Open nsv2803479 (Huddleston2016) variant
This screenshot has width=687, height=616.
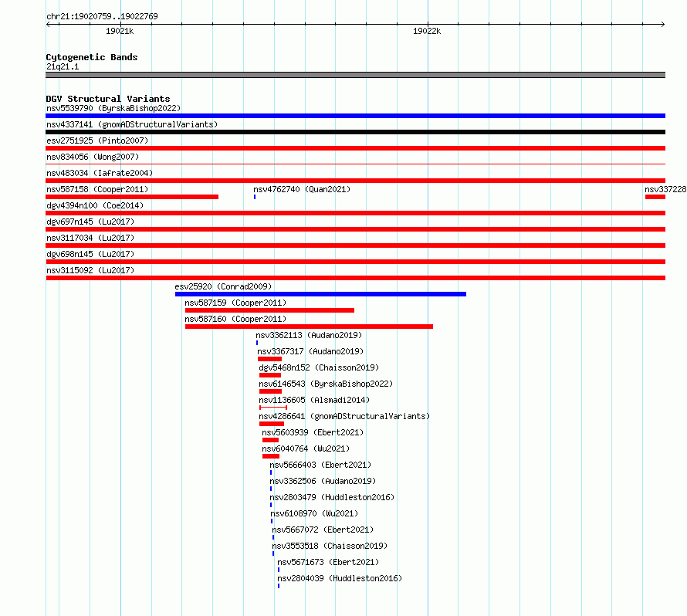pyautogui.click(x=332, y=497)
